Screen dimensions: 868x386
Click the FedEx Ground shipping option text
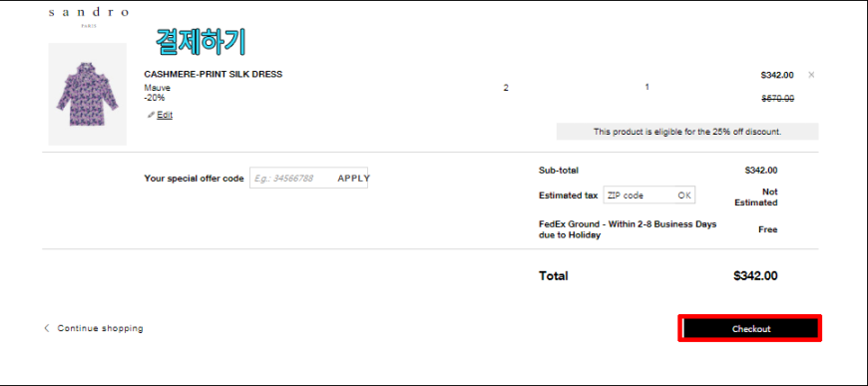628,229
